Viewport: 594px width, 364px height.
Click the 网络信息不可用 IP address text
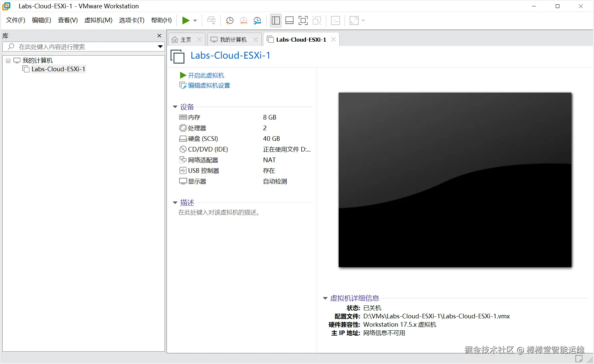[x=384, y=333]
